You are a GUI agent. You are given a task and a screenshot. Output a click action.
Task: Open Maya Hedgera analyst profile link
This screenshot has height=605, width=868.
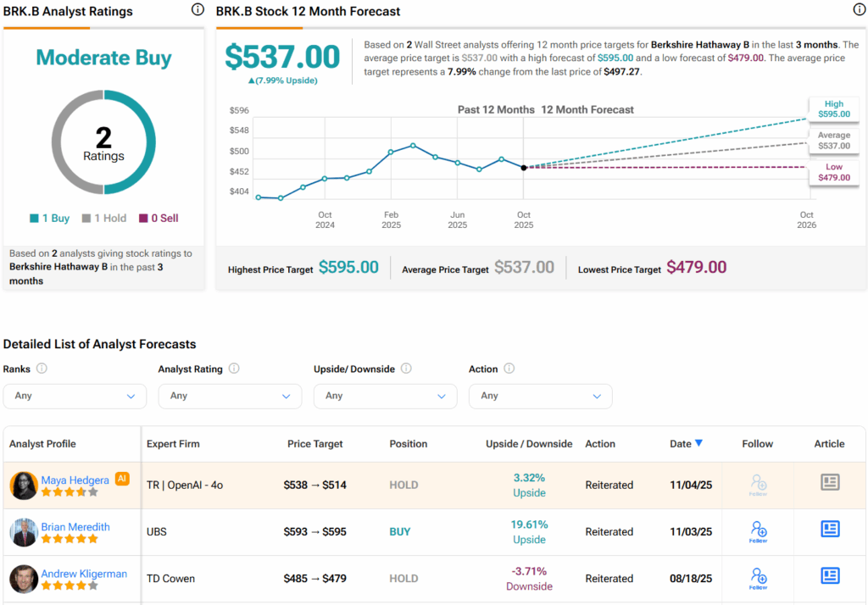pos(75,480)
